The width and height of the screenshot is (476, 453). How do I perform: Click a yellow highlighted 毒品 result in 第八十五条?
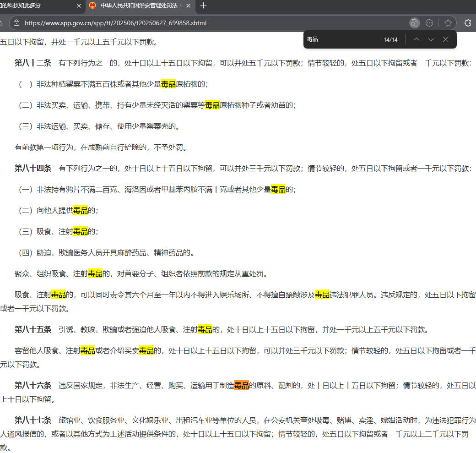pos(205,329)
